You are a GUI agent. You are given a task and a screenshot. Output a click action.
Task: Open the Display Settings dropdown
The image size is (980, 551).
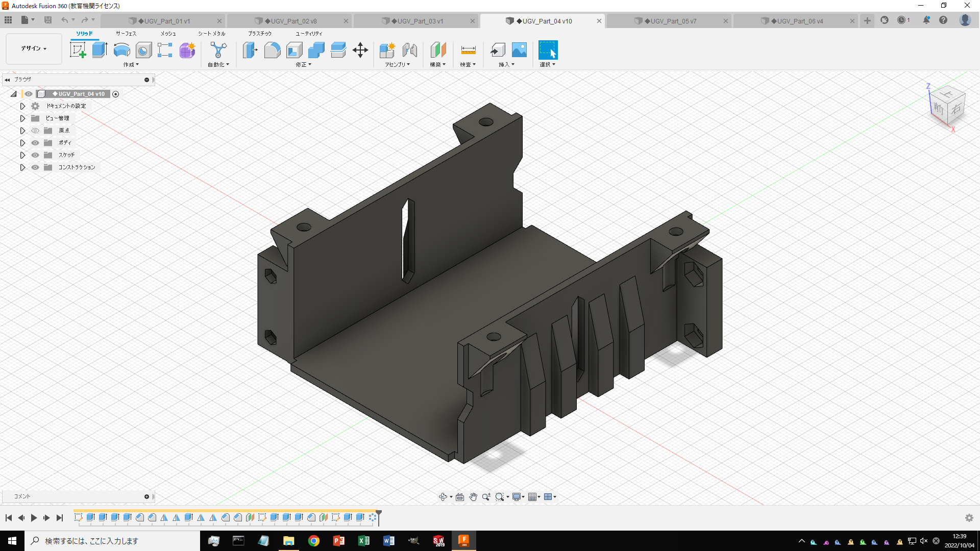pyautogui.click(x=518, y=496)
